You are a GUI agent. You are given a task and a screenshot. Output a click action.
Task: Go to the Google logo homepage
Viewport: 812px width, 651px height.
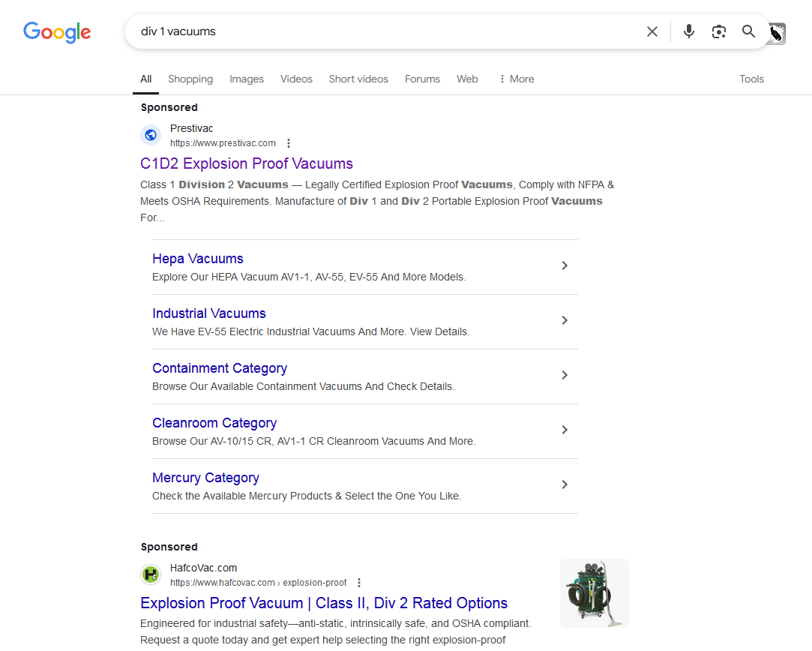click(x=57, y=32)
